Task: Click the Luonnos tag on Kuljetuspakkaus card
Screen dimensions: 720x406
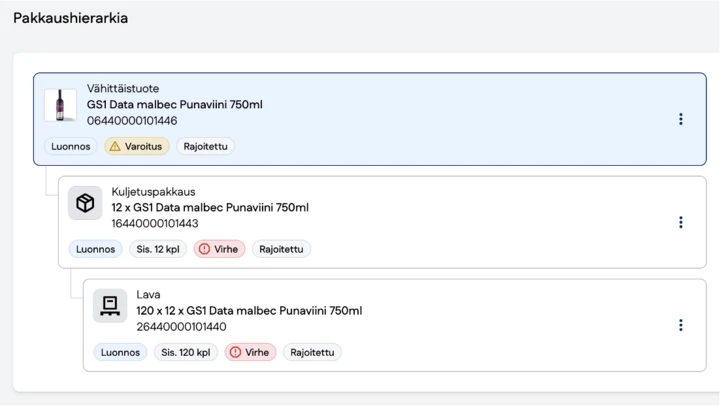Action: point(96,249)
